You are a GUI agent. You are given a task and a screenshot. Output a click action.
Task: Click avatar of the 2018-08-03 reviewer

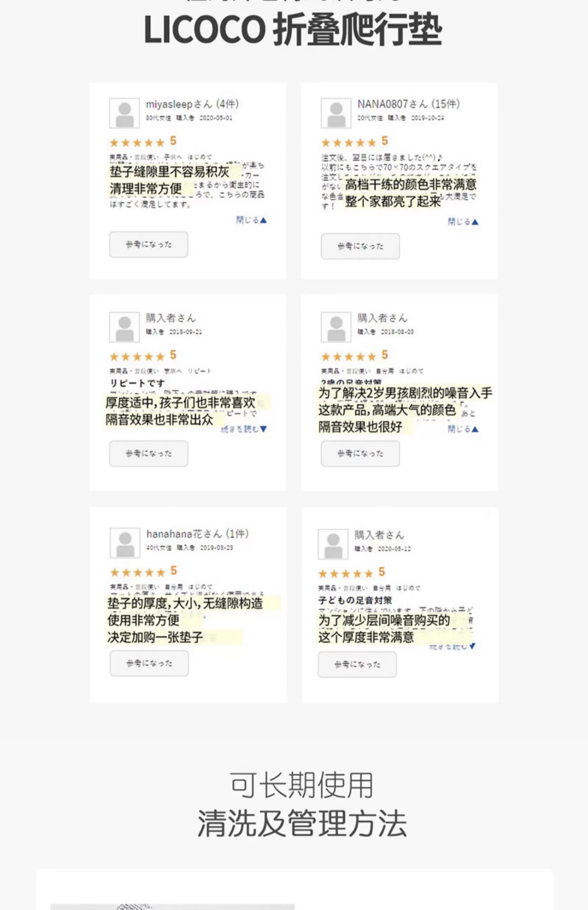pos(336,327)
